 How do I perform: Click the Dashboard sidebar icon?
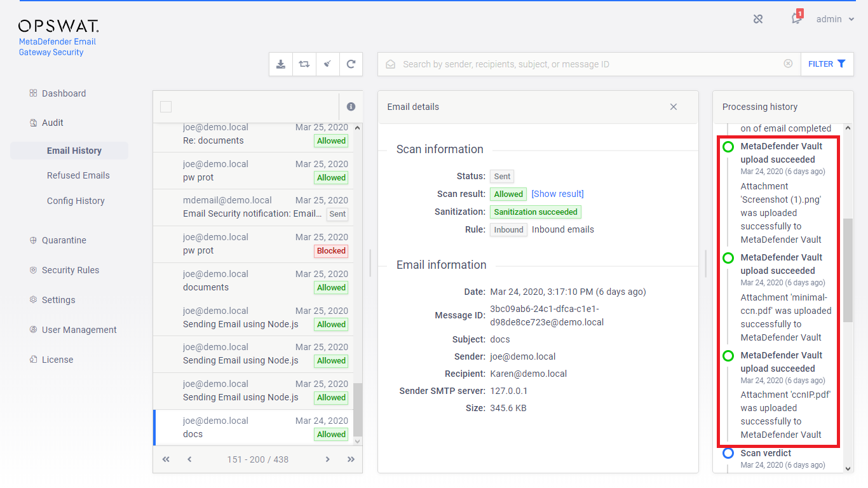33,93
